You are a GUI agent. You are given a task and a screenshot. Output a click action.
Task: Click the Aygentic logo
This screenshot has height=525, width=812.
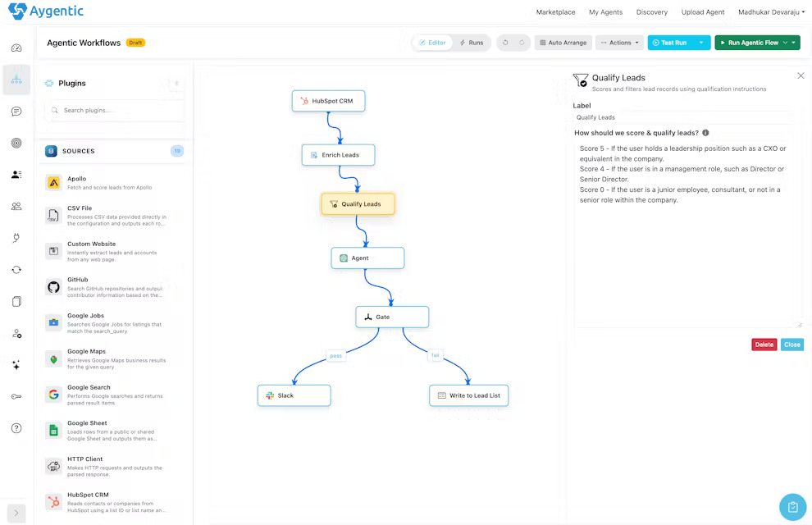[x=46, y=11]
